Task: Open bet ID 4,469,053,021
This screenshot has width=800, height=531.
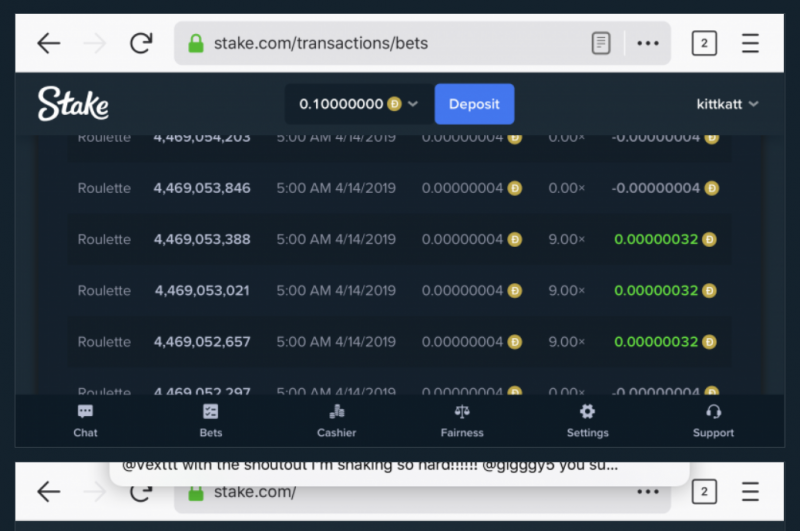Action: (x=202, y=291)
